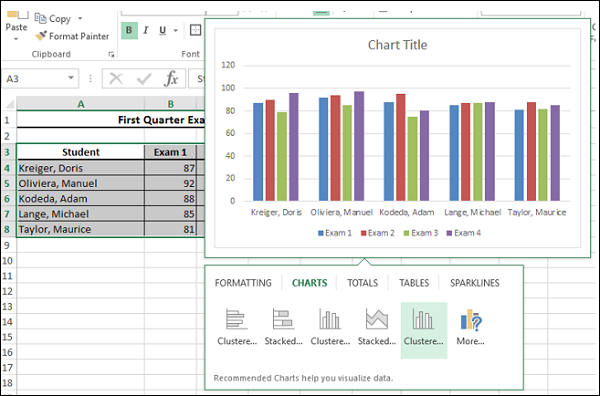Click the cell with value 81
This screenshot has height=396, width=600.
170,229
